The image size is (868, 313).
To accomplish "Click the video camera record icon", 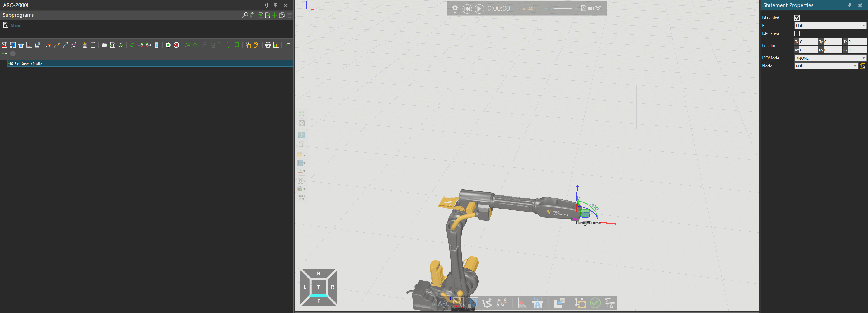I will point(591,8).
